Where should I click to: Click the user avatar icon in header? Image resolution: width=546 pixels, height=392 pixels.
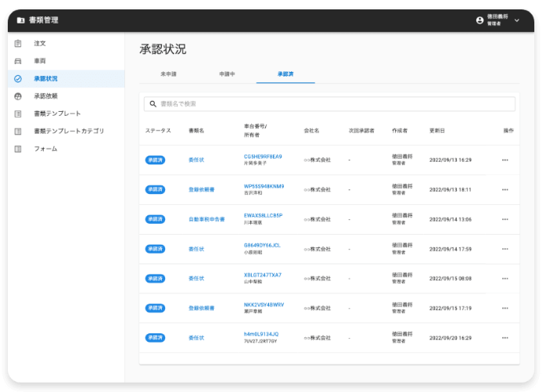(x=480, y=20)
